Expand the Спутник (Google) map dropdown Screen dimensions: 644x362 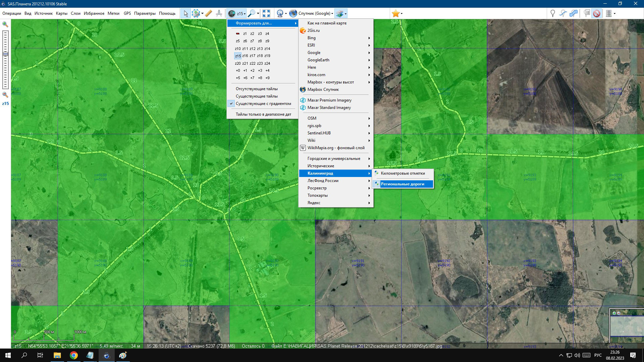pyautogui.click(x=332, y=14)
